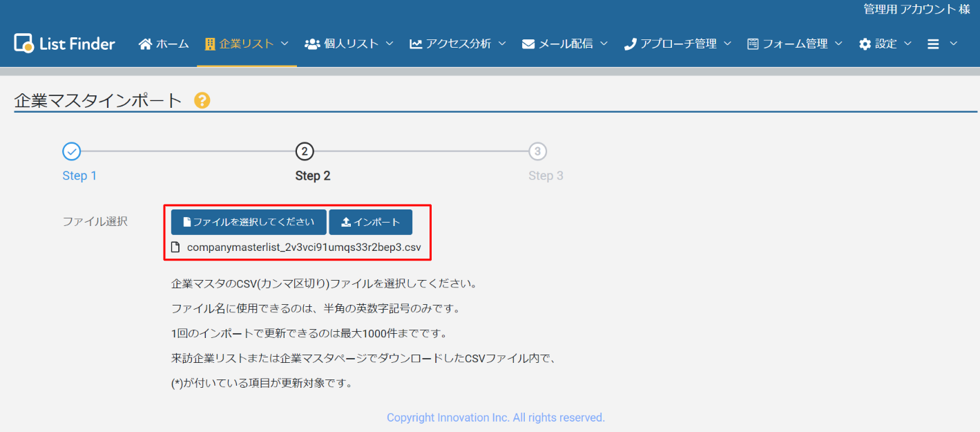Click the home icon in navigation
Viewport: 980px width, 432px height.
[x=145, y=44]
